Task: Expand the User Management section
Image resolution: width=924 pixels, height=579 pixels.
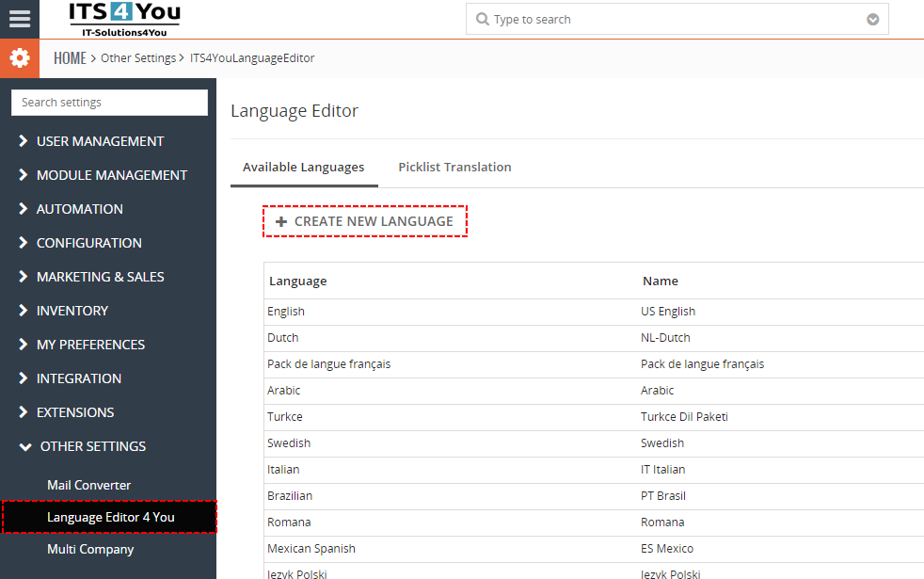Action: point(100,141)
